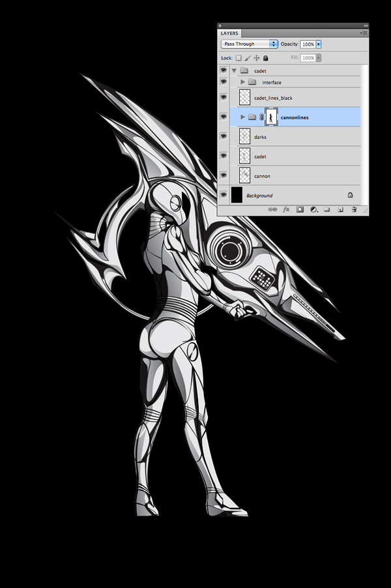Click the lock all padlock icon
This screenshot has width=391, height=588.
coord(265,58)
